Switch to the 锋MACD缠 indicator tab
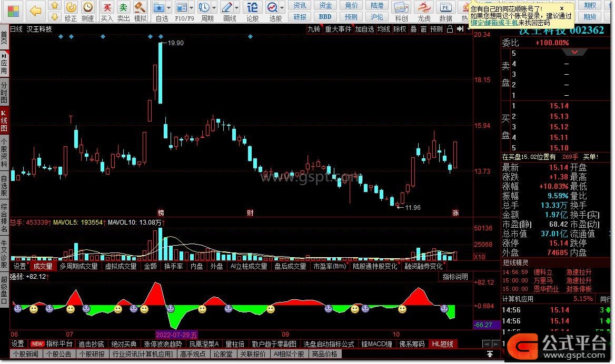 (376, 344)
